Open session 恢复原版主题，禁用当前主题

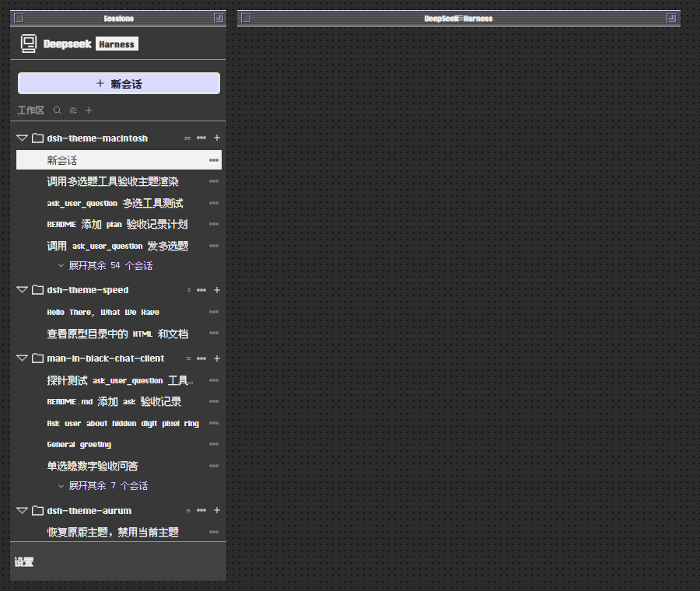tap(113, 532)
